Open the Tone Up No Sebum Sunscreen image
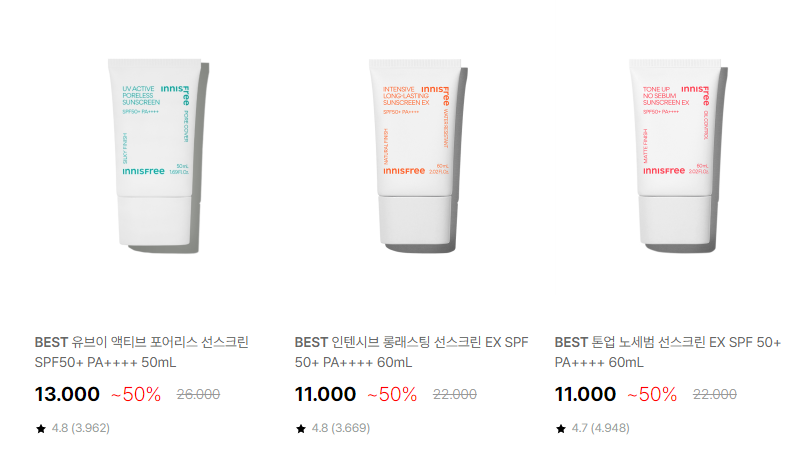The height and width of the screenshot is (468, 804). coord(678,156)
